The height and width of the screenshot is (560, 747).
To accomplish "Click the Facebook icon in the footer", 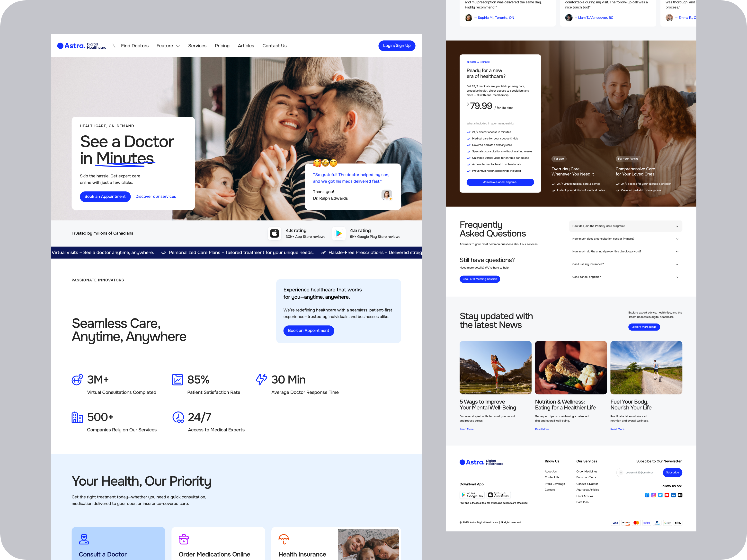I will tap(647, 495).
